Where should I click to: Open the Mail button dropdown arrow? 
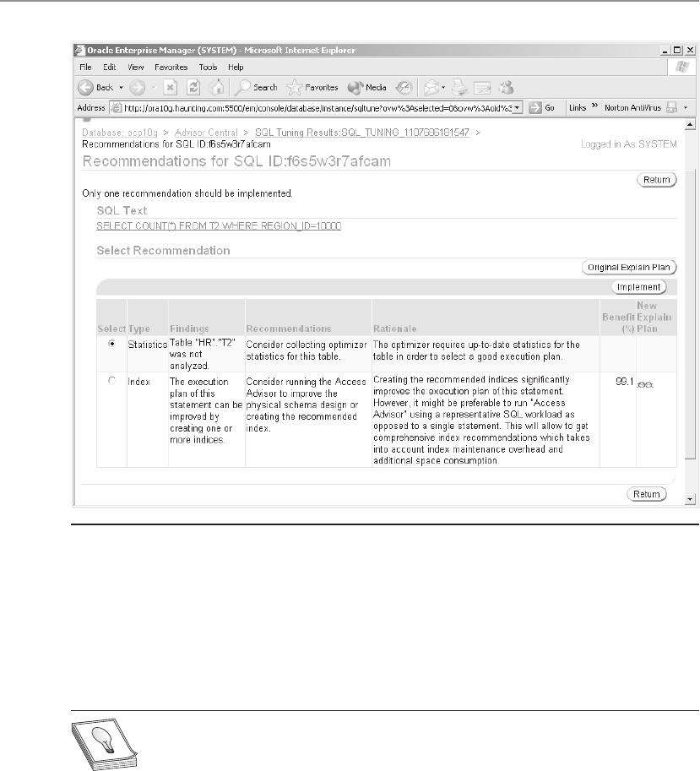point(443,88)
